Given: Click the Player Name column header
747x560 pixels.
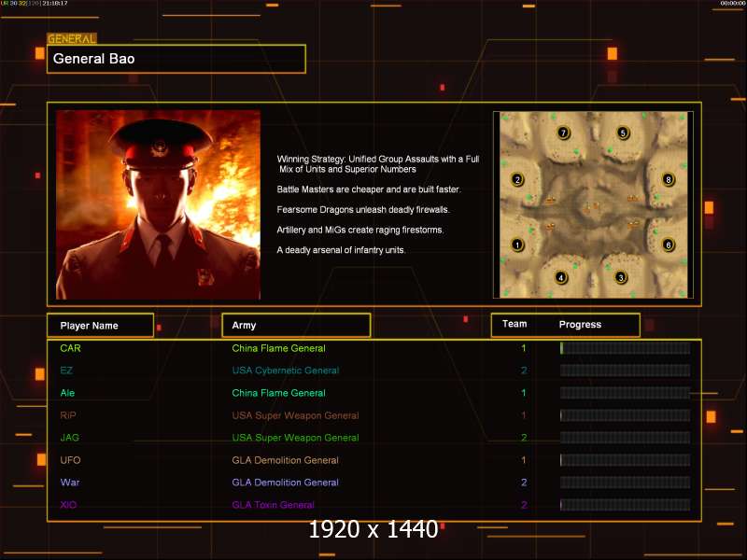Looking at the screenshot, I should pos(101,326).
